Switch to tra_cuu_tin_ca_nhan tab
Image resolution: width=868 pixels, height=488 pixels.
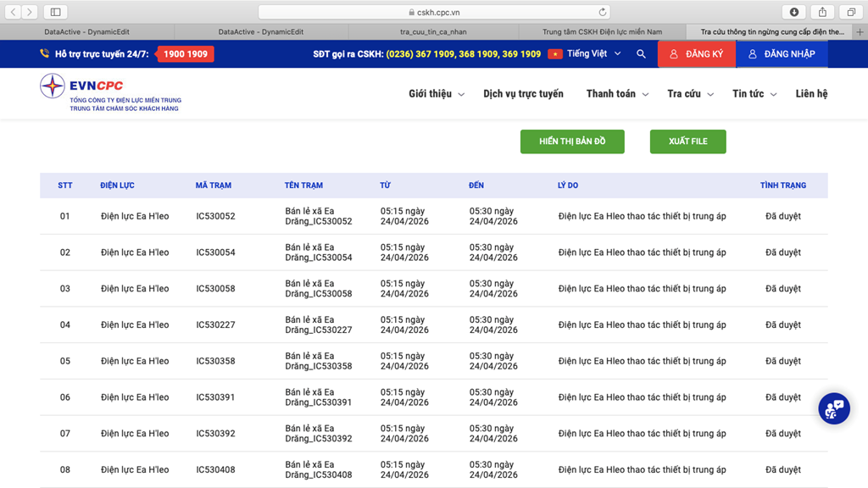(x=433, y=32)
